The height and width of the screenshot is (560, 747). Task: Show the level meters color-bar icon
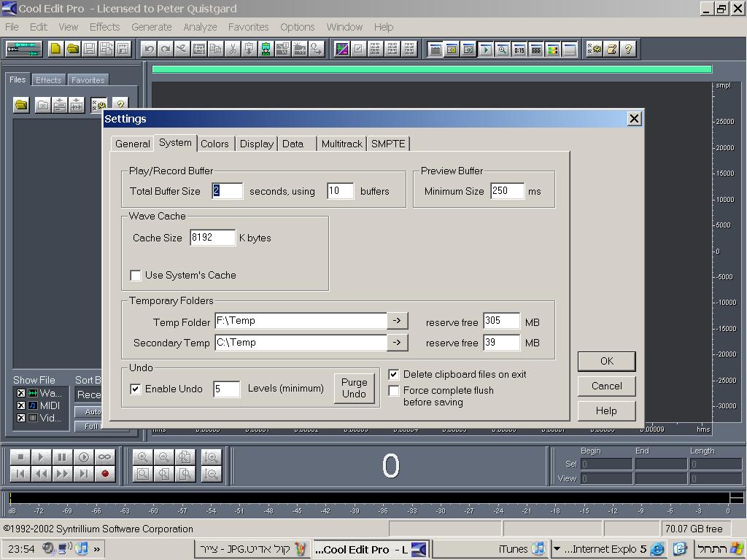(x=553, y=49)
